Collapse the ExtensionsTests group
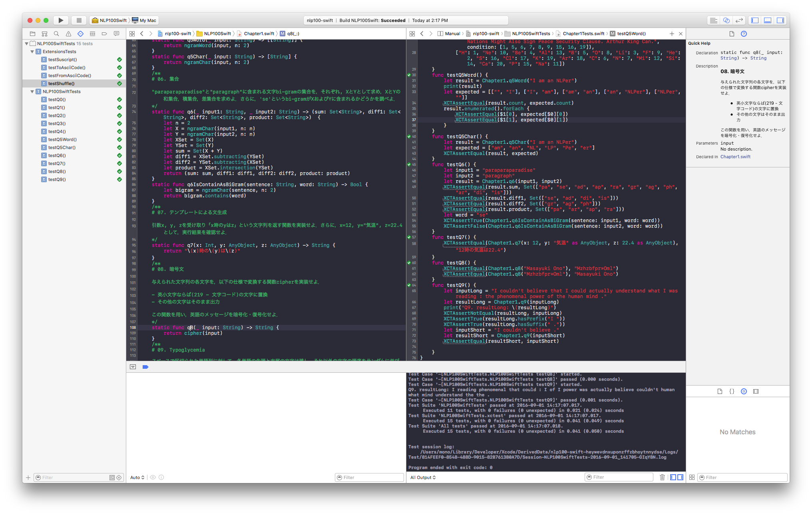The image size is (812, 515). pos(32,52)
